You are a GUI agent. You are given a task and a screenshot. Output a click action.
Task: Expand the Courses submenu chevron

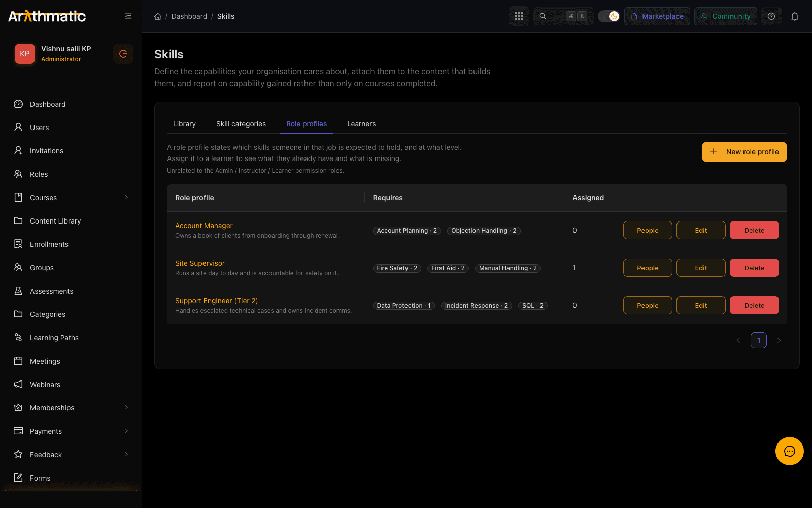tap(126, 198)
